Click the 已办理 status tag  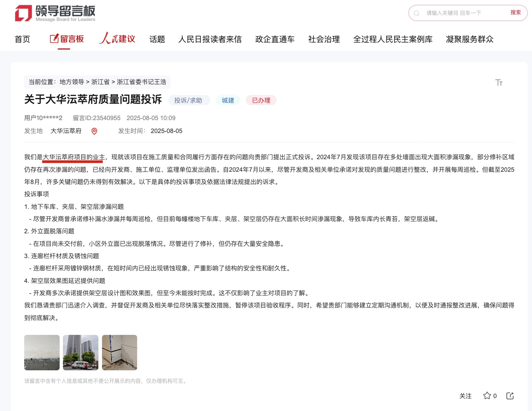click(x=261, y=100)
